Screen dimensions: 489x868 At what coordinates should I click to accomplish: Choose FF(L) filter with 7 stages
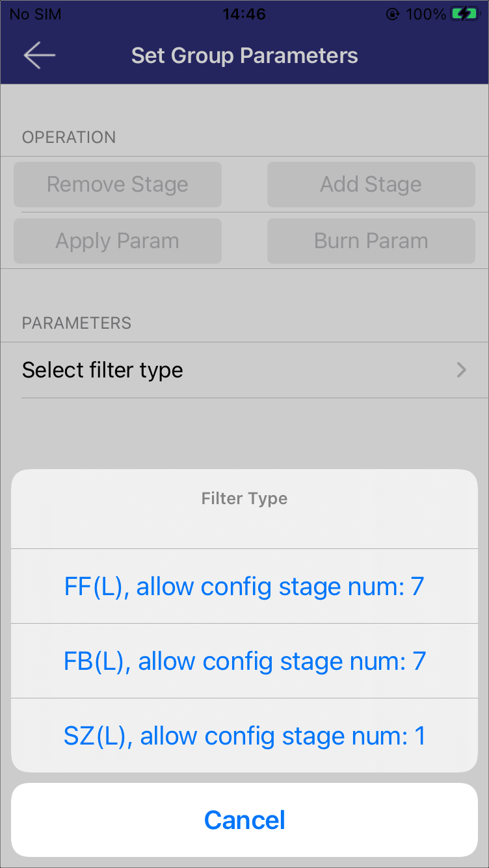point(244,587)
